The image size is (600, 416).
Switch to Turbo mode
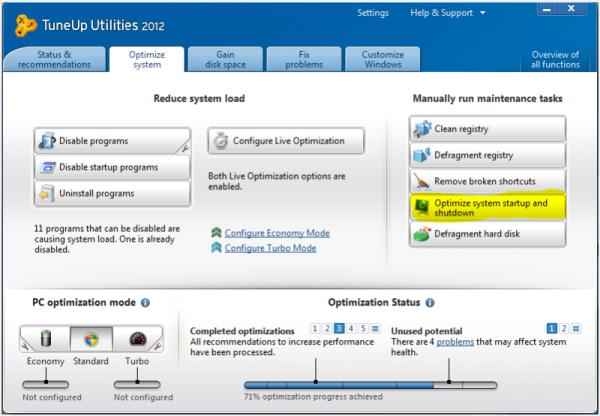click(138, 339)
